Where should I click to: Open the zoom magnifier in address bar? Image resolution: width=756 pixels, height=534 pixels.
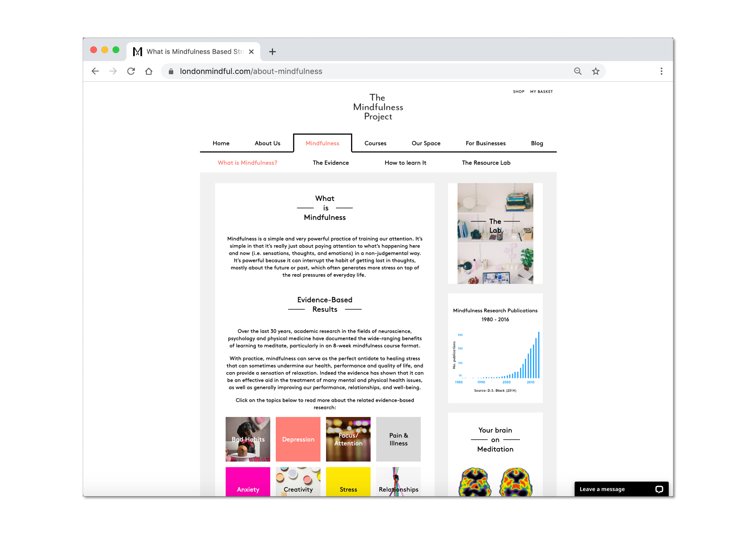coord(578,71)
